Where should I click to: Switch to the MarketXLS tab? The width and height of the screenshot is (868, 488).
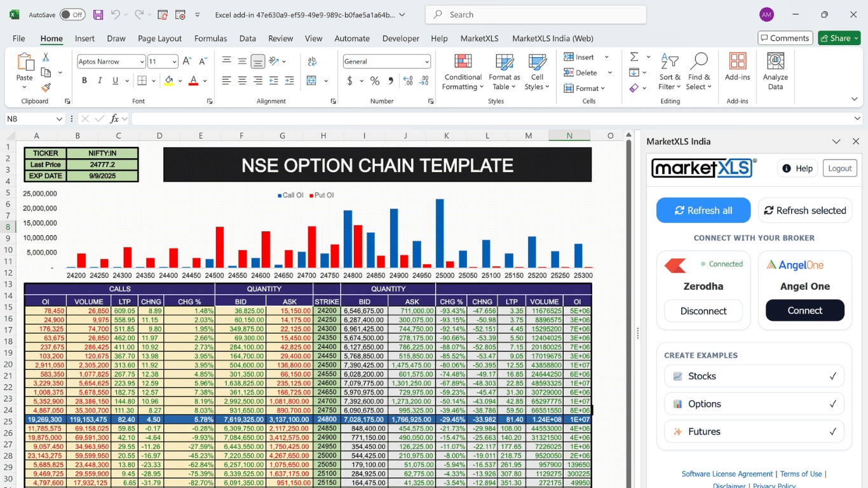click(480, 38)
